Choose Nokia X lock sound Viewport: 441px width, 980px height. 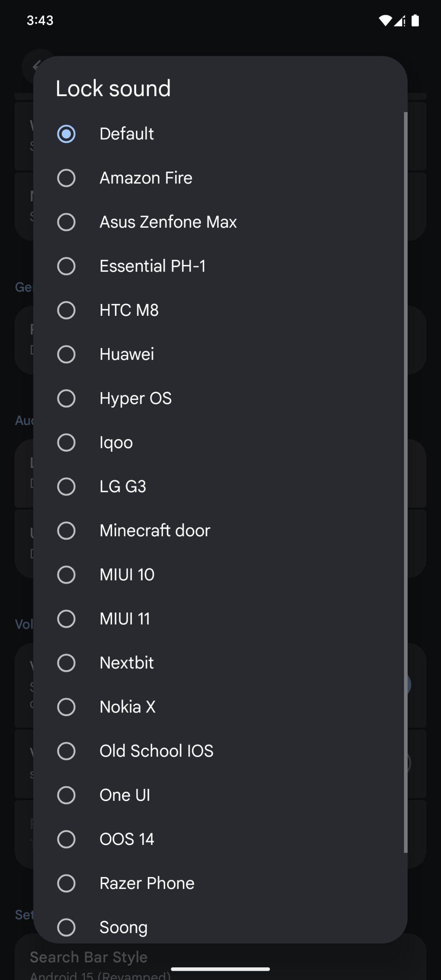(220, 707)
